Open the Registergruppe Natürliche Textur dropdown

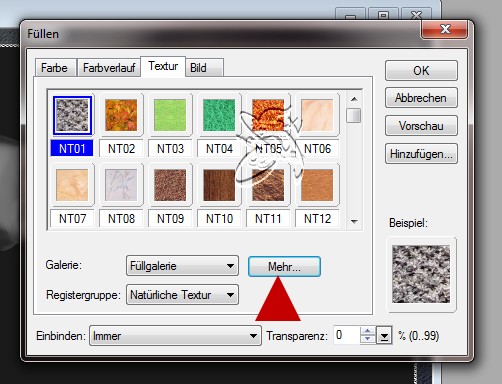click(x=182, y=295)
